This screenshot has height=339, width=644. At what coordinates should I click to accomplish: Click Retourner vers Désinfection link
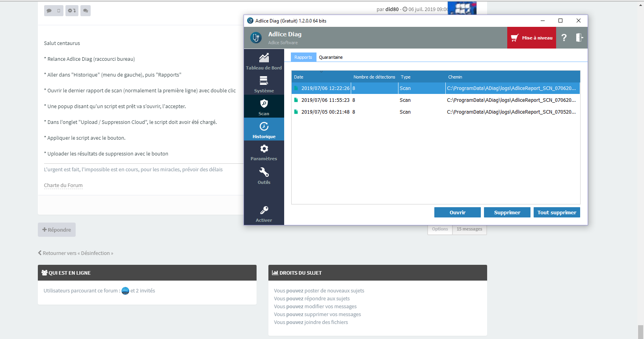pyautogui.click(x=76, y=253)
